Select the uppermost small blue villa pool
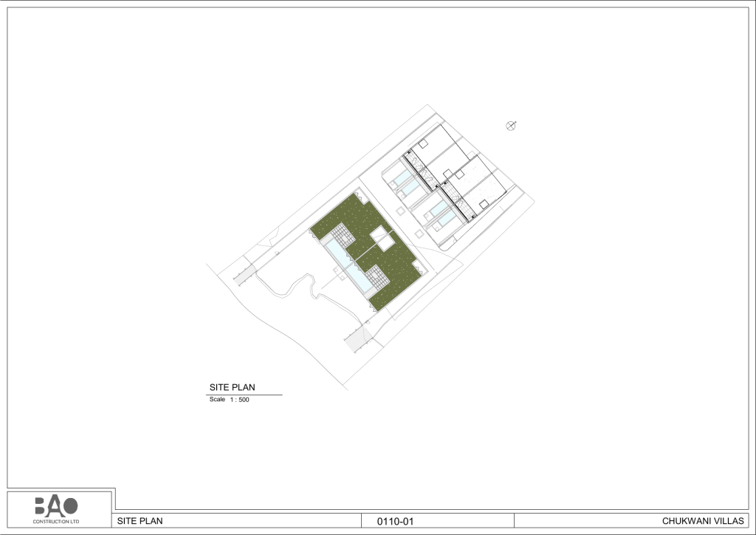Screen dimensions: 756x535 point(401,177)
